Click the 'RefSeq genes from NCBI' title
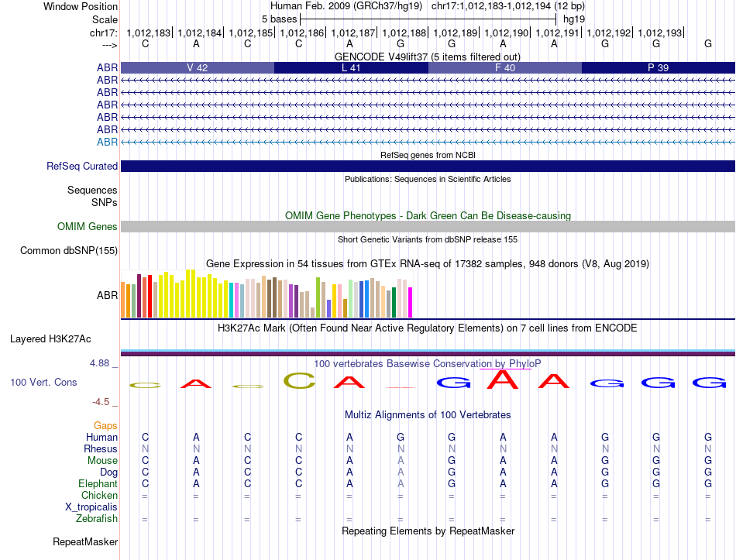 click(x=428, y=155)
